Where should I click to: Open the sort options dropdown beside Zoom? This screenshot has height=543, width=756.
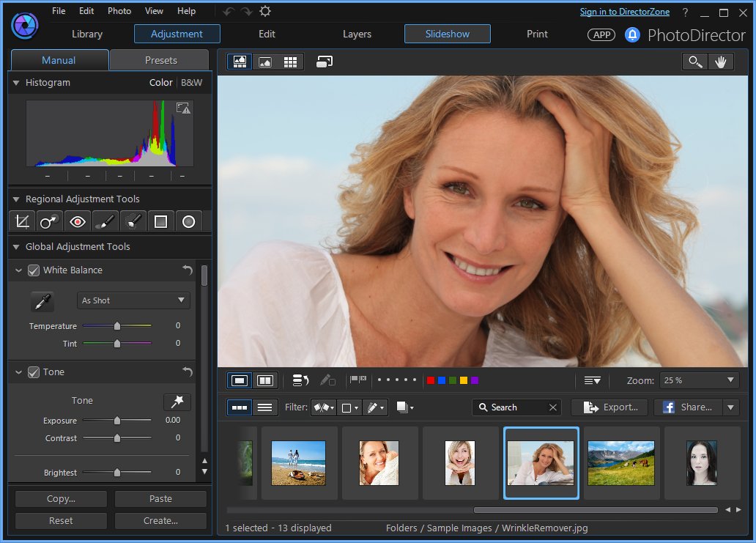[x=592, y=381]
